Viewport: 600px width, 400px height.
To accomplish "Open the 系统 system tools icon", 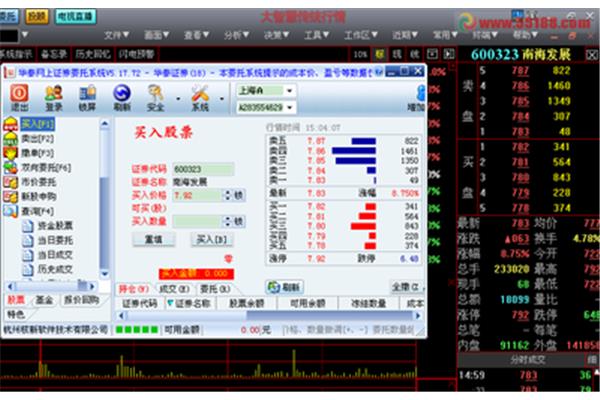I will 200,98.
